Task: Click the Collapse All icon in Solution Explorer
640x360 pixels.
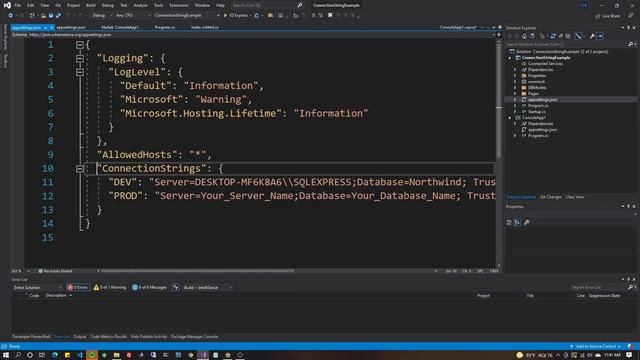Action: coord(560,36)
